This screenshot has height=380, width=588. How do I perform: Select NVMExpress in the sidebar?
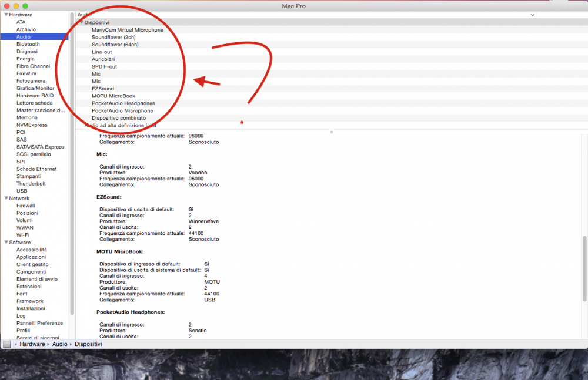pos(32,125)
